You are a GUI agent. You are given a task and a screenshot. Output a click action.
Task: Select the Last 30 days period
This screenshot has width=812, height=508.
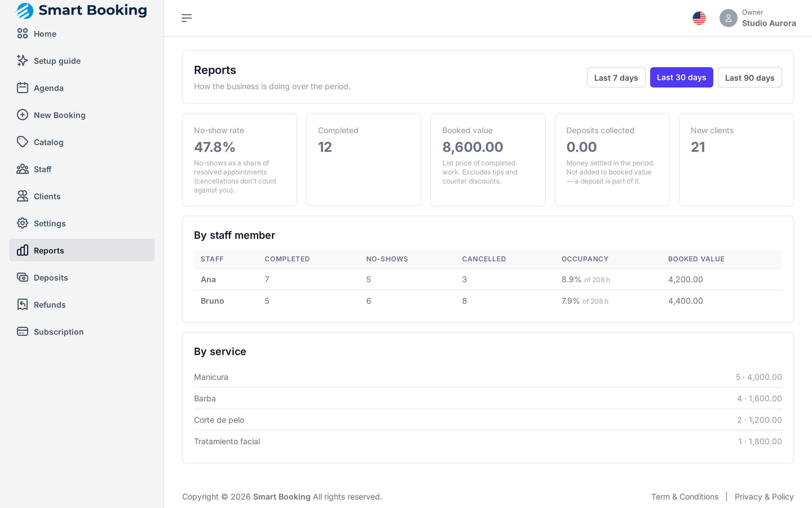(x=681, y=78)
